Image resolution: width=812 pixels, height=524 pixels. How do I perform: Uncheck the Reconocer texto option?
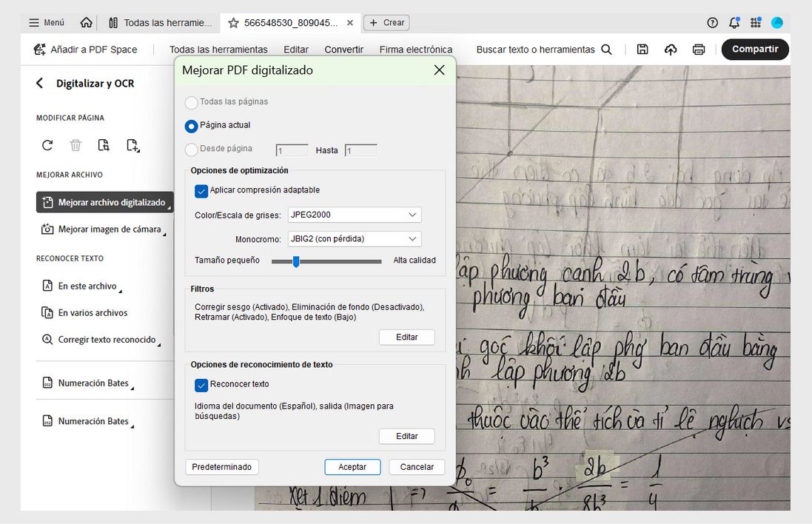[201, 385]
